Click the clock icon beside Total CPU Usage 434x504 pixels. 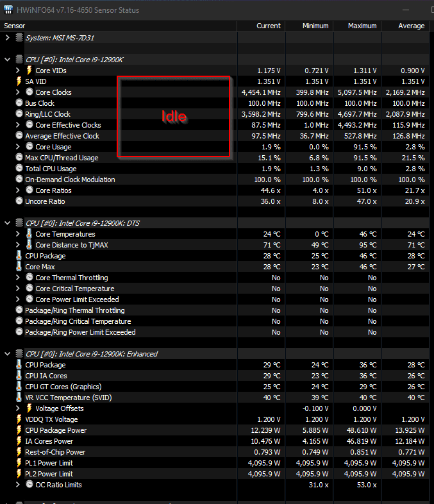click(19, 169)
